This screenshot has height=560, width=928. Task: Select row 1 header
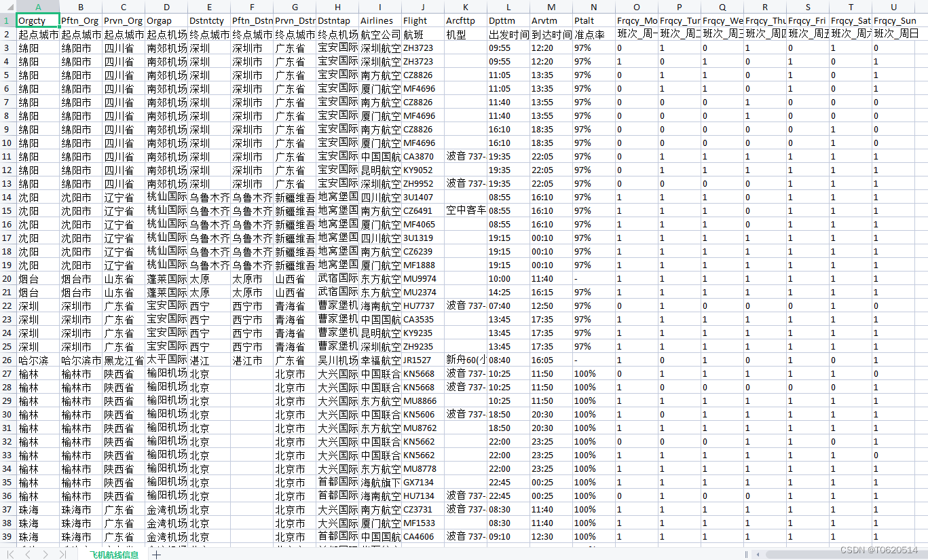tap(8, 20)
